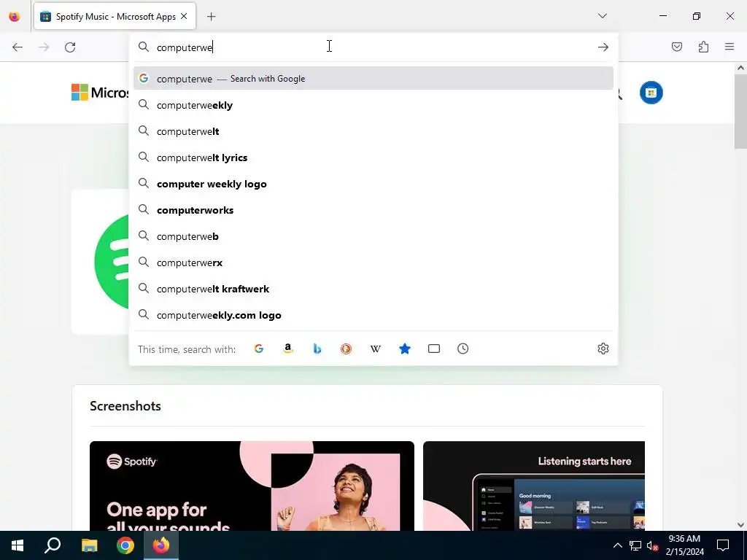The height and width of the screenshot is (560, 747).
Task: Open network status tray icon
Action: 635,545
